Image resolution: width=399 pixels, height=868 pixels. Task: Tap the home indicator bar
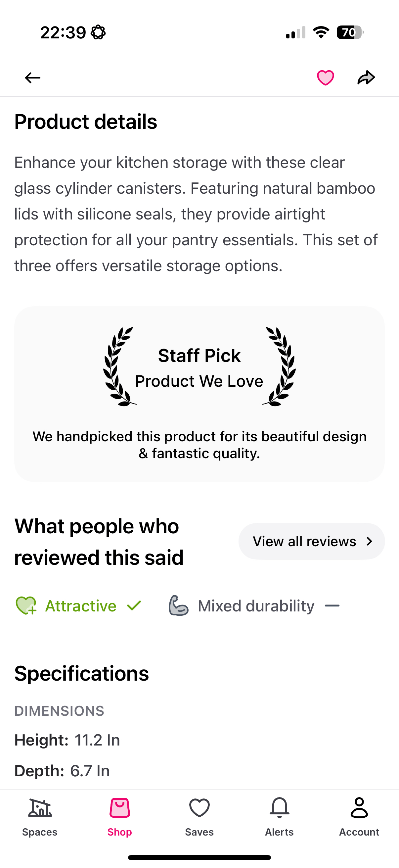[199, 857]
